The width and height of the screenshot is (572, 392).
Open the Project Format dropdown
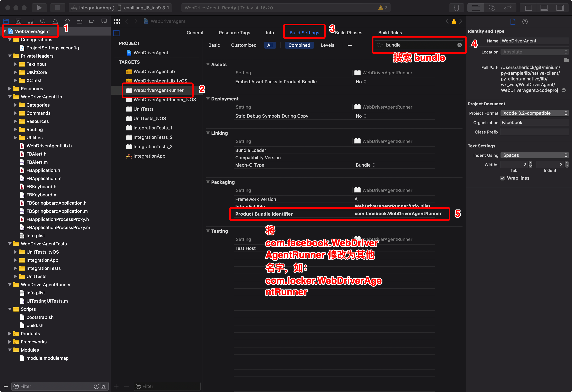point(535,113)
